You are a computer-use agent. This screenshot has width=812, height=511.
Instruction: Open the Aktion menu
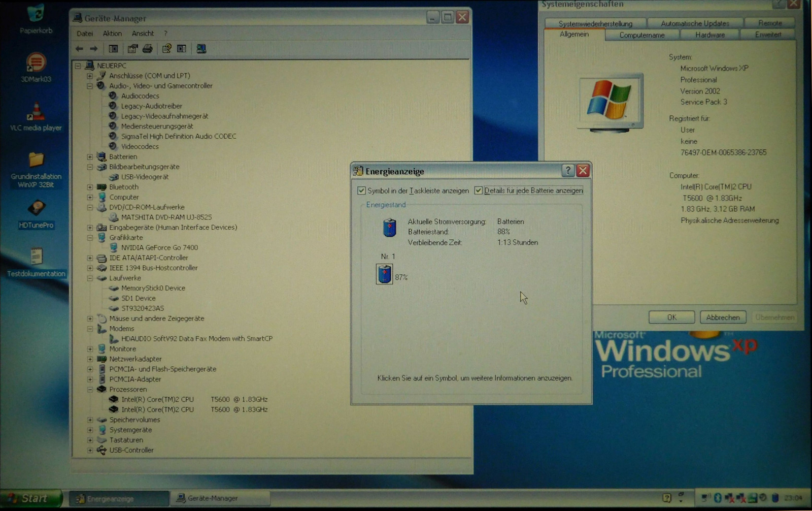tap(112, 34)
